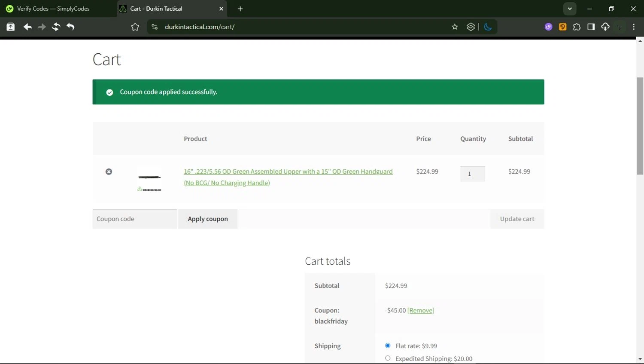Bookmark this page with the address-bar star

pos(455,27)
